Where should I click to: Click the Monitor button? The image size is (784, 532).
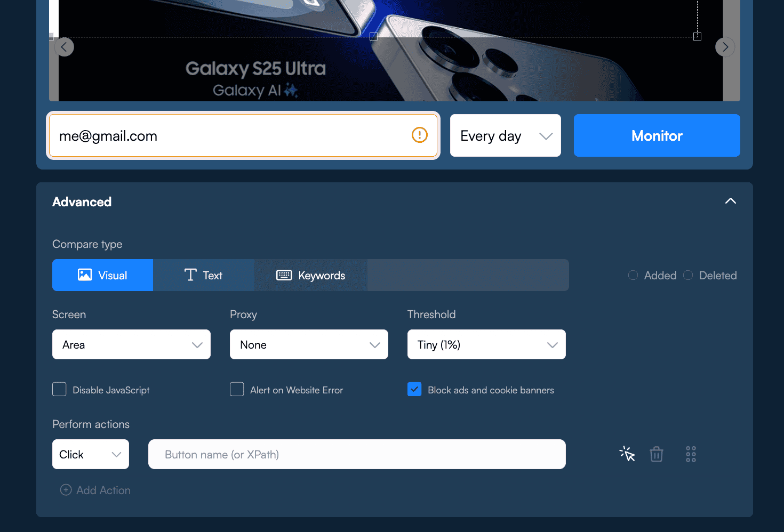click(x=657, y=135)
